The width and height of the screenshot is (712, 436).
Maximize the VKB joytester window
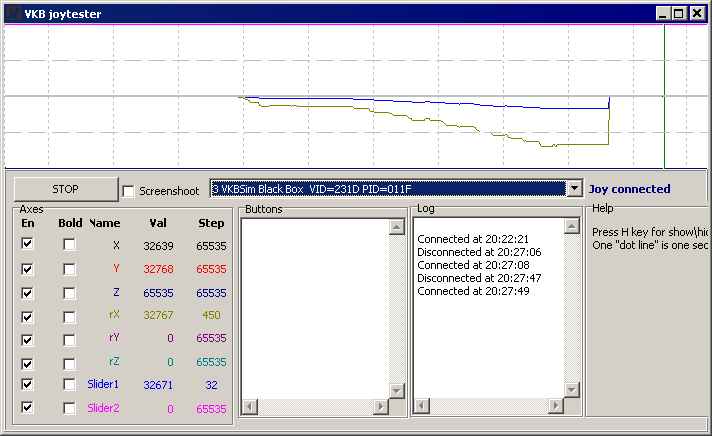point(678,14)
